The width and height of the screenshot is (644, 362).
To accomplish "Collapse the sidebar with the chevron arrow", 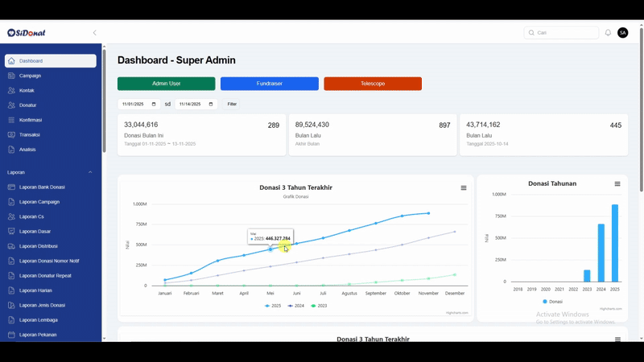I will [x=94, y=33].
